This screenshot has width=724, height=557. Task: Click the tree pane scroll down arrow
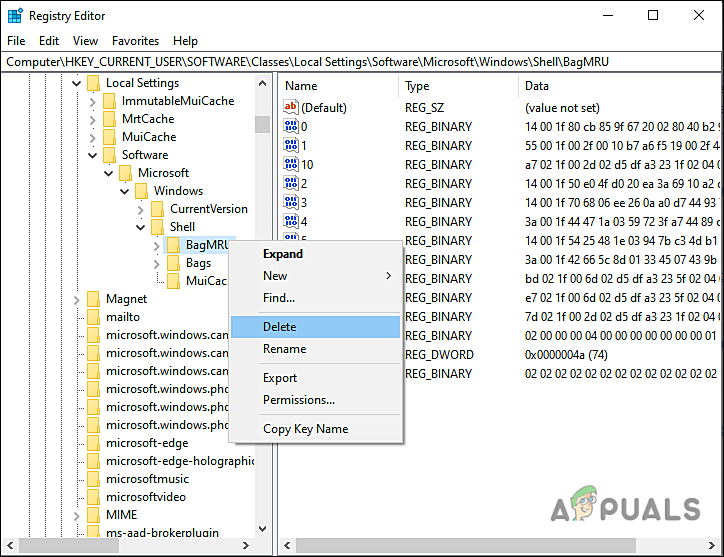[x=262, y=529]
